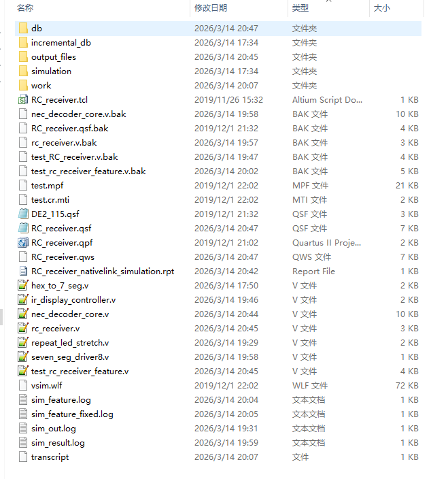Click the 72 KB size cell
Viewport: 448px width, 479px height.
[407, 386]
